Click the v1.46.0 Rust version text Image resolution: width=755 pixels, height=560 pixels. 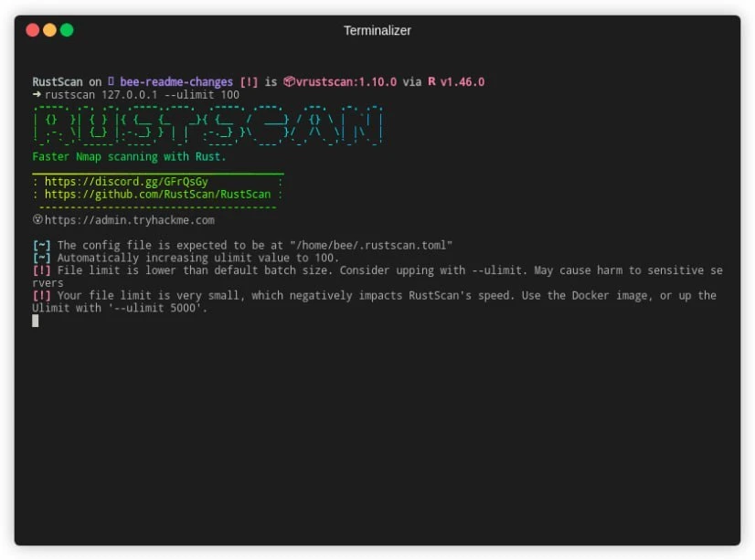pyautogui.click(x=463, y=82)
